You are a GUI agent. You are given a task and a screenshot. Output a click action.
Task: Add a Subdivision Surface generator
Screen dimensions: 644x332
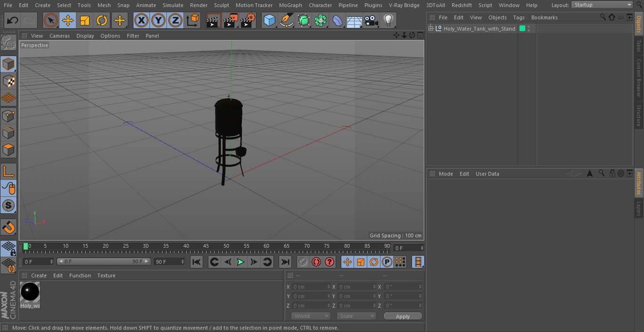pos(304,20)
